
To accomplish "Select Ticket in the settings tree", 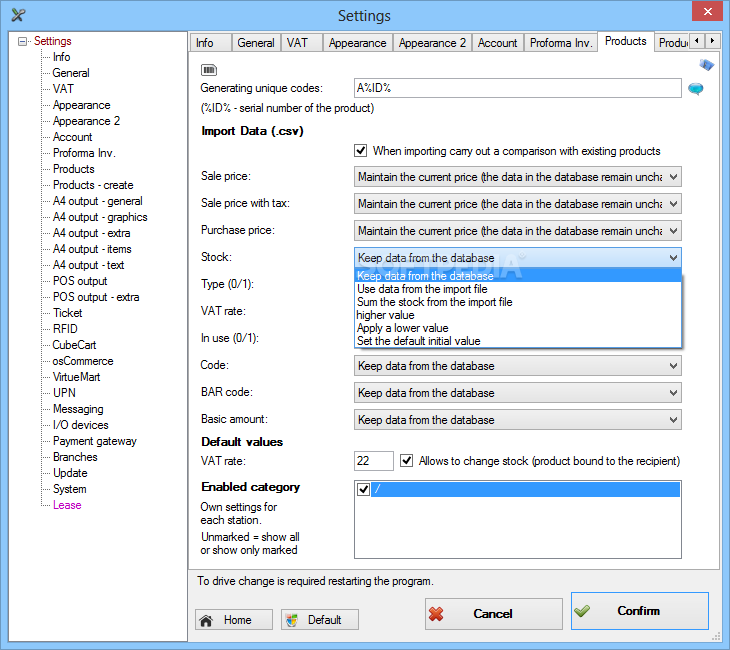I will coord(68,313).
